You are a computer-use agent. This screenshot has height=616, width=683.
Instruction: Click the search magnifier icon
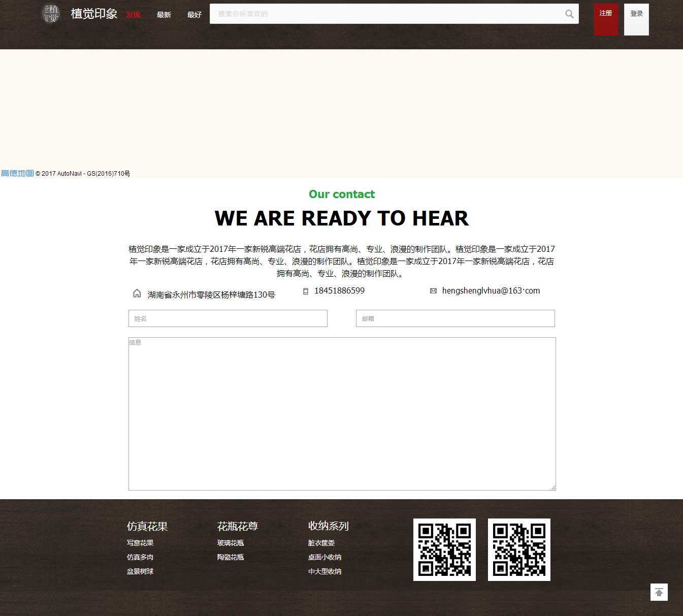(x=569, y=14)
